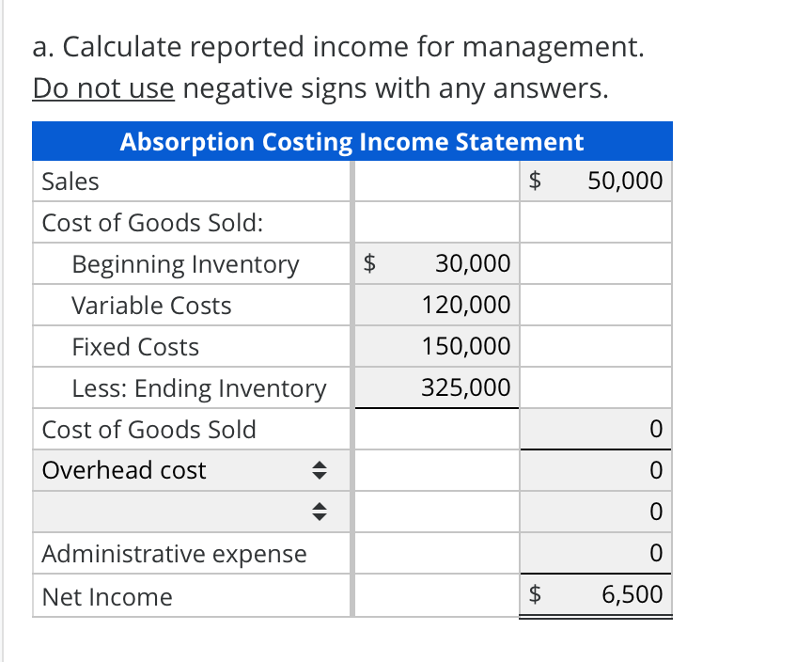Edit Fixed Costs value 150,000
Viewport: 812px width, 662px height.
437,346
